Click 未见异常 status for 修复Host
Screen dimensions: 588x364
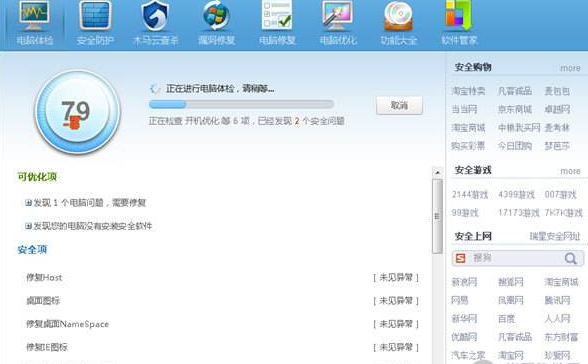396,277
